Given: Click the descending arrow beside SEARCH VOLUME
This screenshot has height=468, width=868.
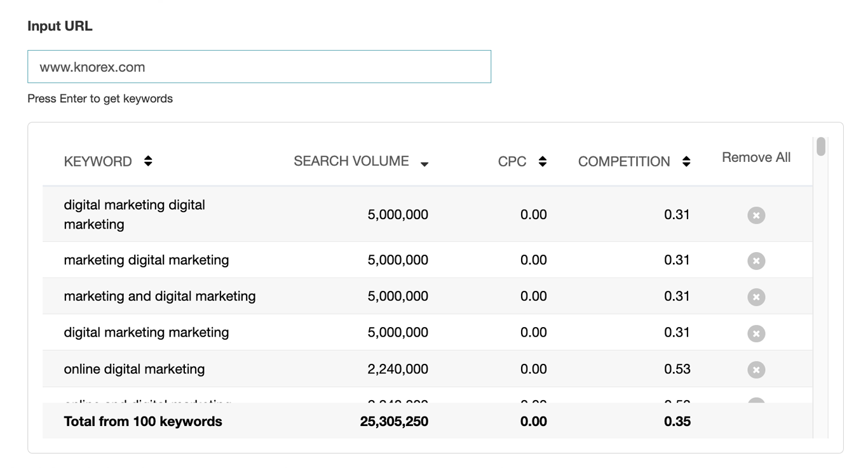Looking at the screenshot, I should [x=424, y=164].
